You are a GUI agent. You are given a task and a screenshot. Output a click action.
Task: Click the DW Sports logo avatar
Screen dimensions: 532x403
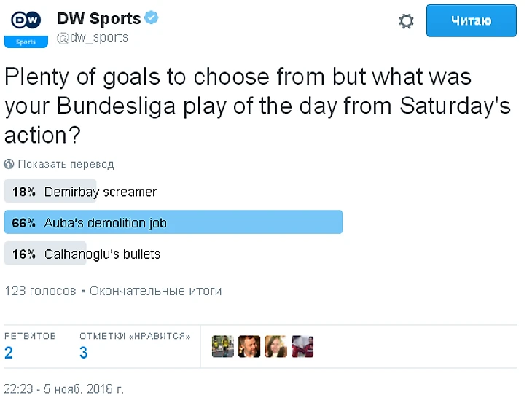point(26,26)
